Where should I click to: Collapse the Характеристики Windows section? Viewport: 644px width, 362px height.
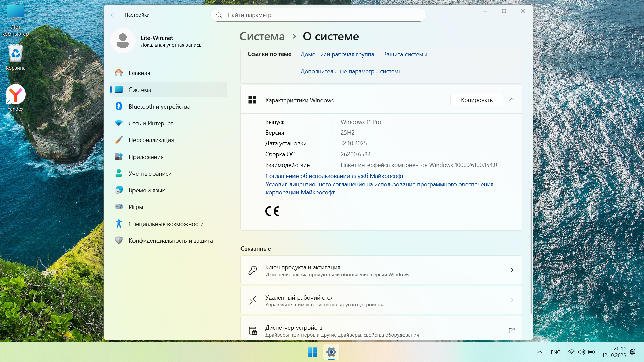[x=512, y=100]
